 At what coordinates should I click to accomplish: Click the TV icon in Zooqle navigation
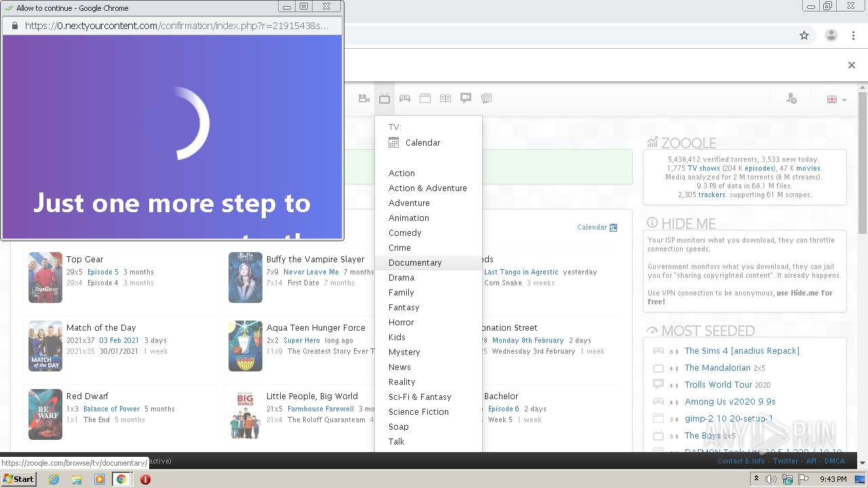pos(384,98)
